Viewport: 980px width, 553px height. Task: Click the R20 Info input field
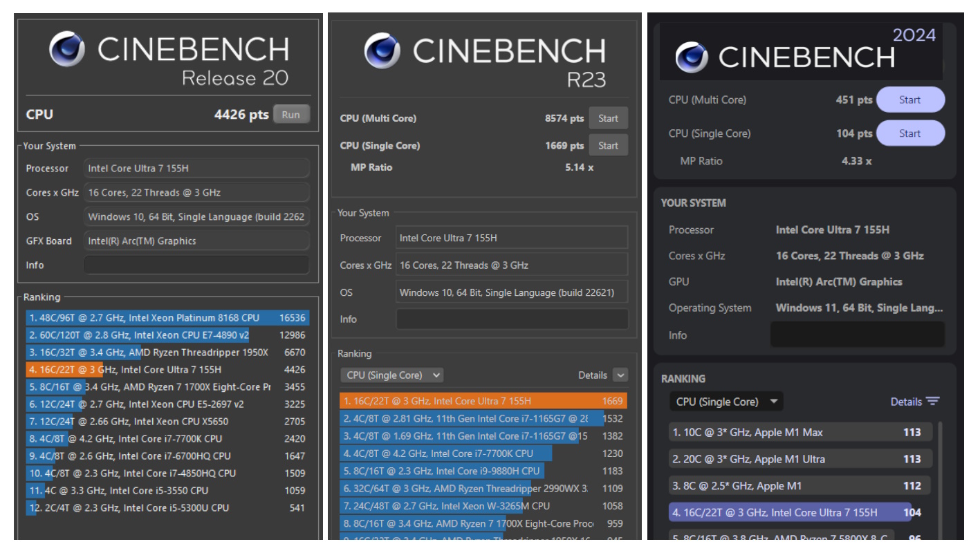[x=196, y=265]
